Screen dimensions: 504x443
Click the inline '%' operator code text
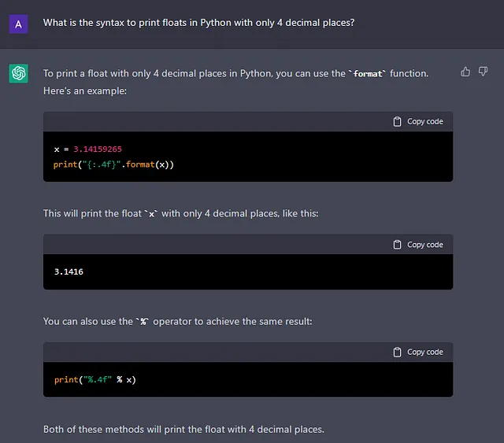[x=143, y=322]
